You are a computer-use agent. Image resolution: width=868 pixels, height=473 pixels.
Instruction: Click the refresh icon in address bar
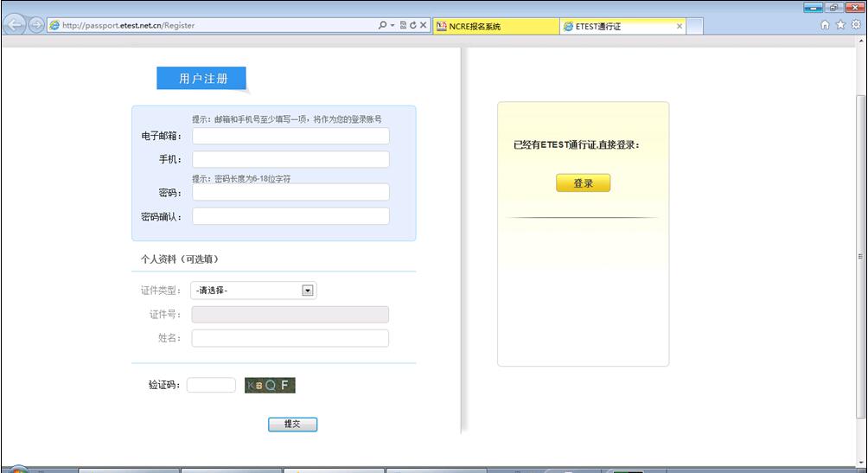pos(413,26)
